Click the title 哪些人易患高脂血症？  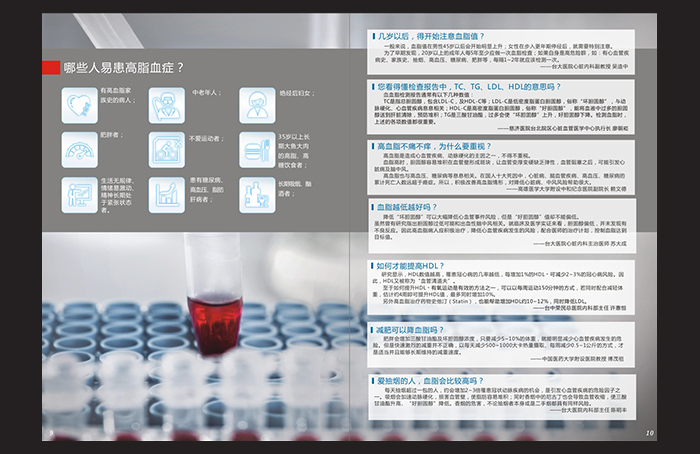click(124, 68)
